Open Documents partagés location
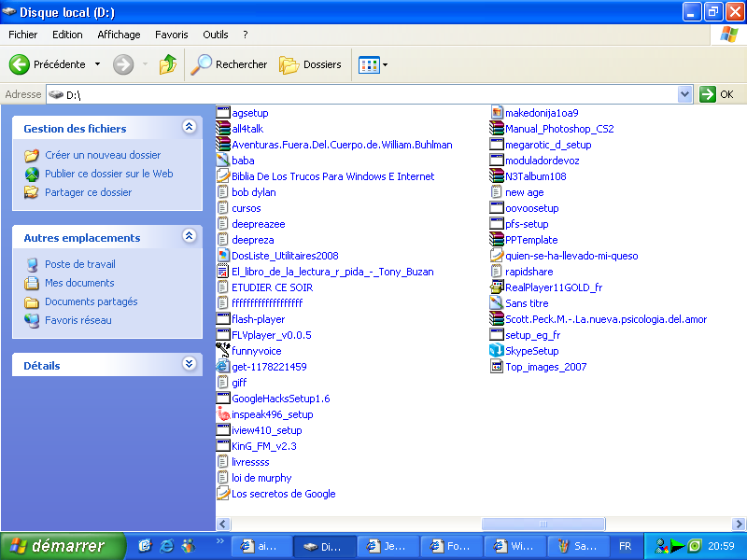Viewport: 747px width, 560px height. pyautogui.click(x=91, y=301)
